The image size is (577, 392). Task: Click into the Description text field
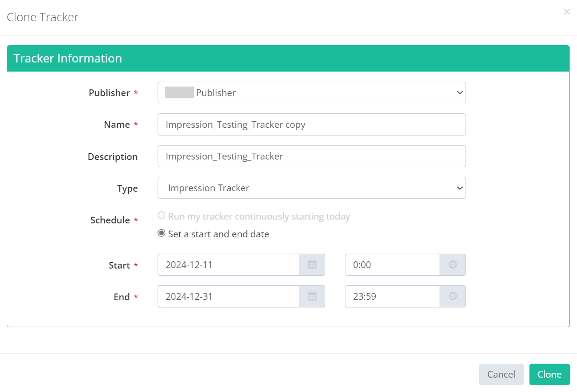point(311,156)
